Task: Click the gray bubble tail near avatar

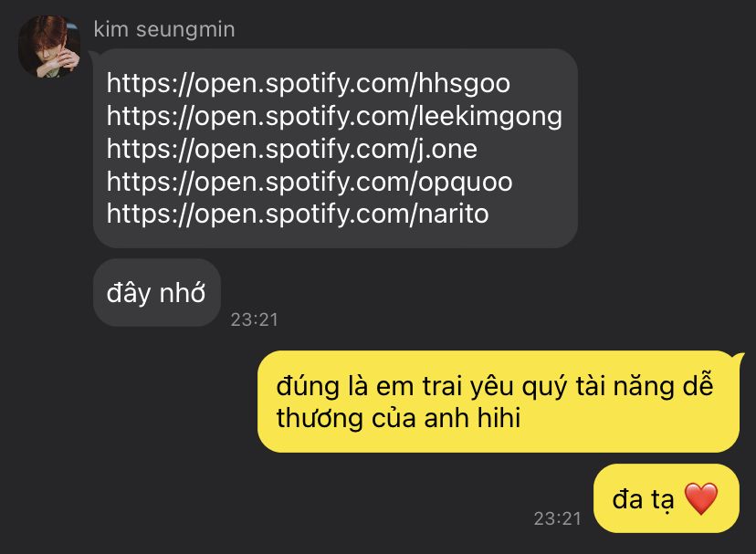Action: pos(93,54)
